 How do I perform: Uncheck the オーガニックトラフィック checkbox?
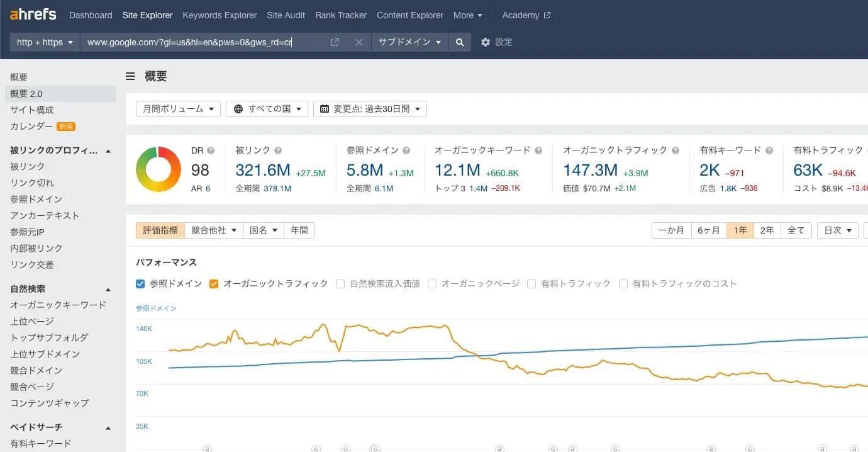pos(214,284)
